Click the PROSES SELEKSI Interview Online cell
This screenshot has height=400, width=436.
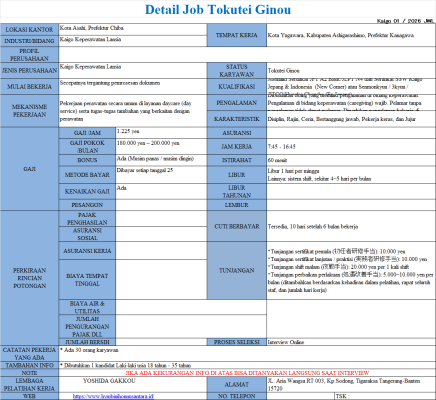pos(351,342)
